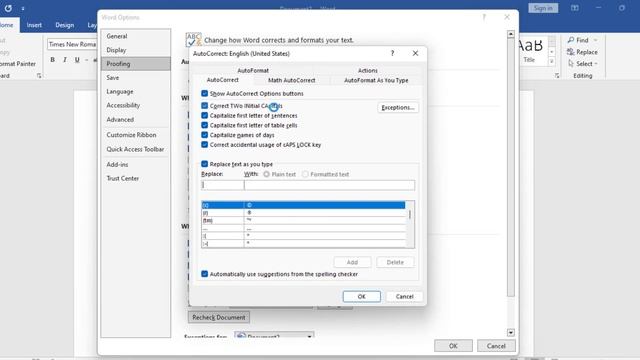The height and width of the screenshot is (360, 640).
Task: Toggle Correct TWo INitial CApitals checkbox
Action: (x=204, y=106)
